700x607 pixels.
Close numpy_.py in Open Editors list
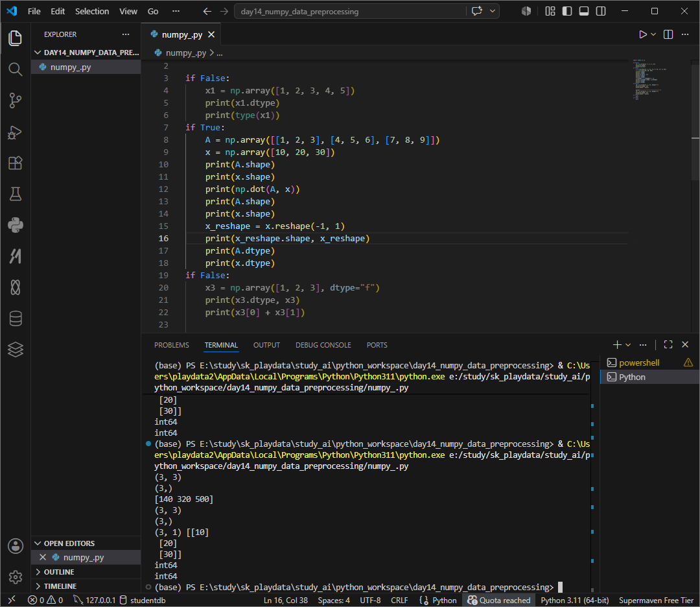pos(43,557)
